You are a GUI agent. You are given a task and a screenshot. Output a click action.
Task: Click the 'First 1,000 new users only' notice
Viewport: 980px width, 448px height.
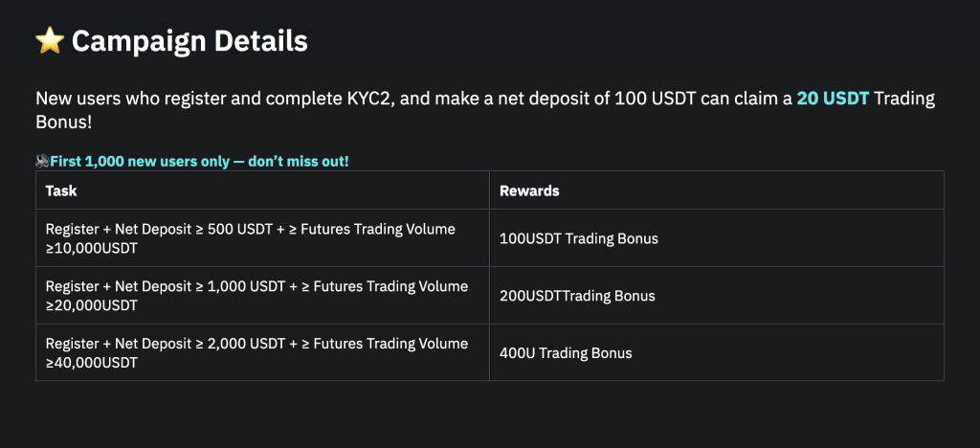tap(205, 161)
